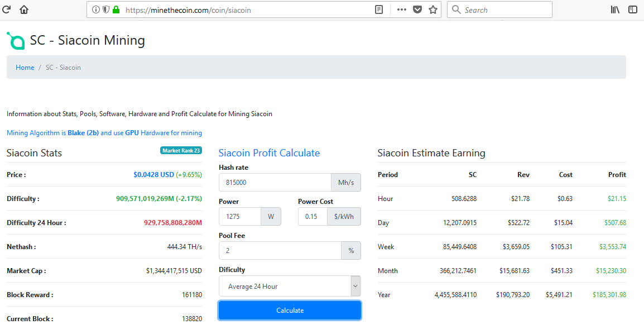This screenshot has height=334, width=644.
Task: Open the Siacoin Profit Calculate link
Action: click(x=269, y=153)
